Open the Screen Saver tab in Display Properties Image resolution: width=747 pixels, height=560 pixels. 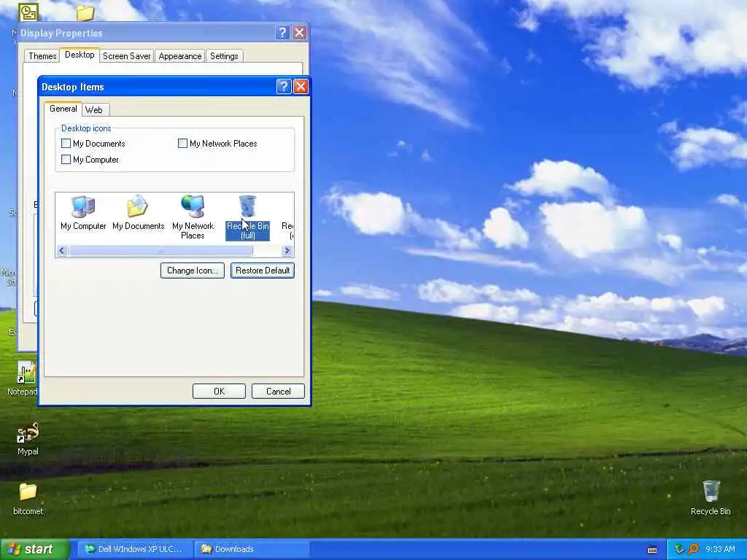tap(126, 56)
